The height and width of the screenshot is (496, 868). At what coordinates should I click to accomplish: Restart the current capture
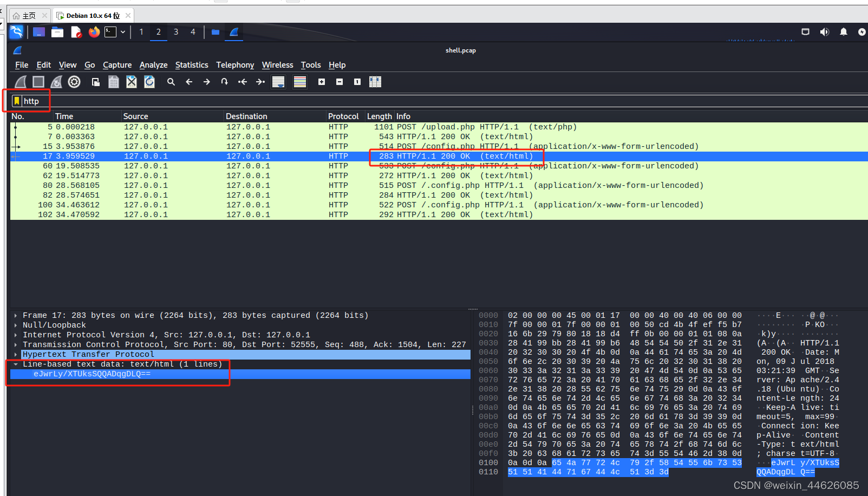click(56, 82)
